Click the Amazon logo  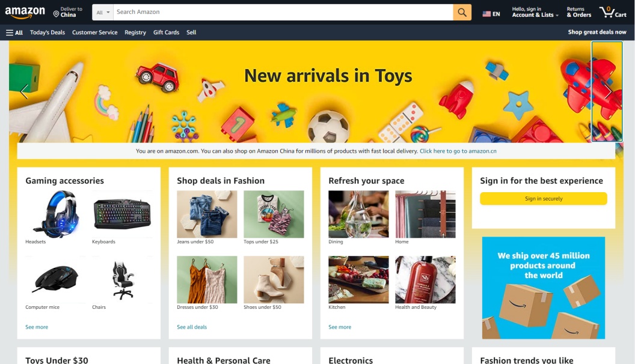point(25,13)
